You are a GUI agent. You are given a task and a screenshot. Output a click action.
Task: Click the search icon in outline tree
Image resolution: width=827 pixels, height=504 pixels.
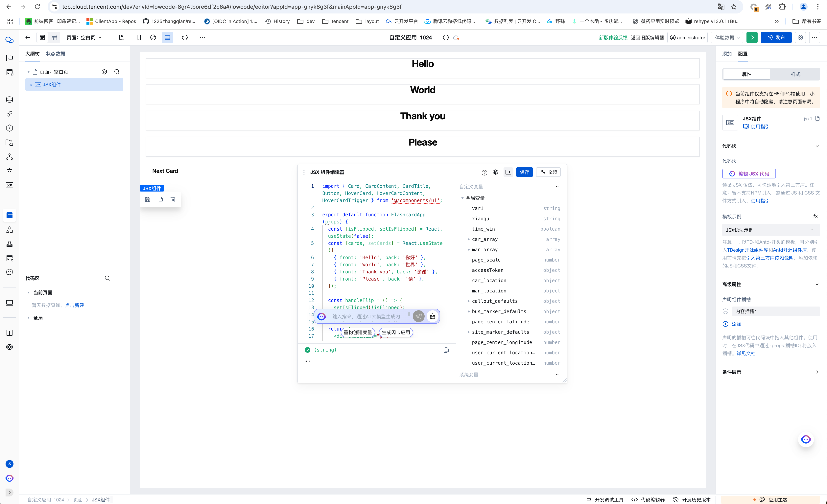click(x=117, y=72)
